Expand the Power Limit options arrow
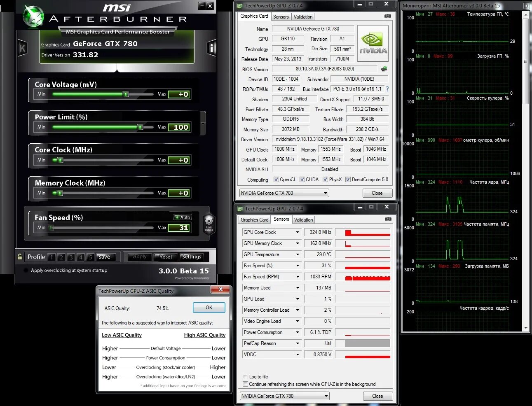This screenshot has height=406, width=532. [x=202, y=124]
